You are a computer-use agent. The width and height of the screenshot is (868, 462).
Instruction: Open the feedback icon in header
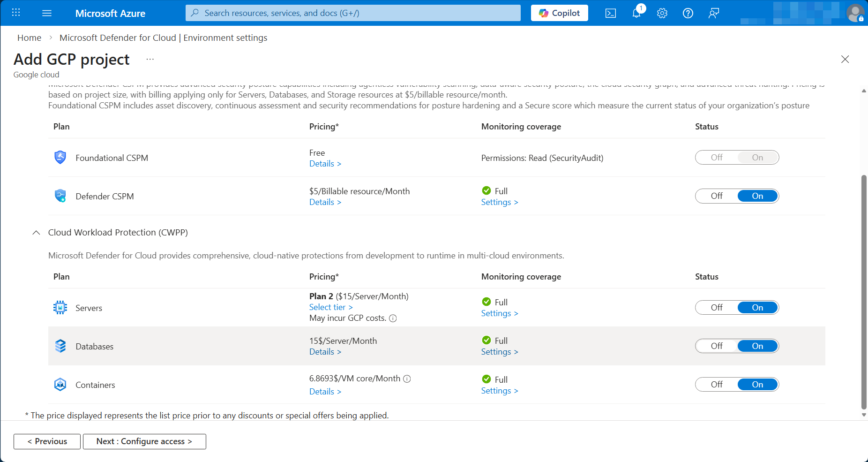point(713,13)
